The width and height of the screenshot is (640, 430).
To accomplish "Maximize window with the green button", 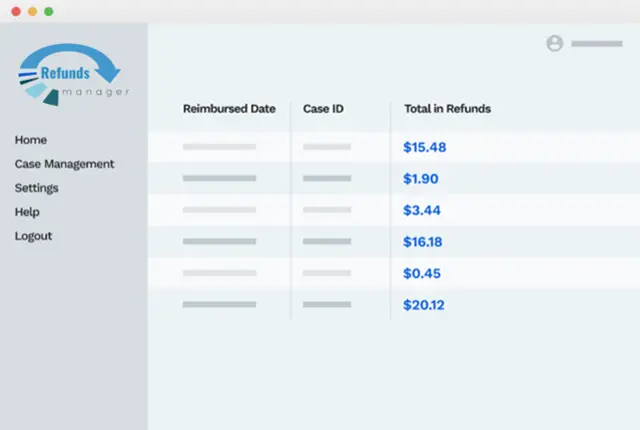I will [49, 11].
